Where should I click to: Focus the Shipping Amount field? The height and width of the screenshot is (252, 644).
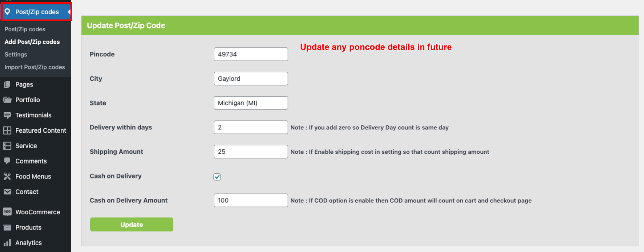[251, 152]
